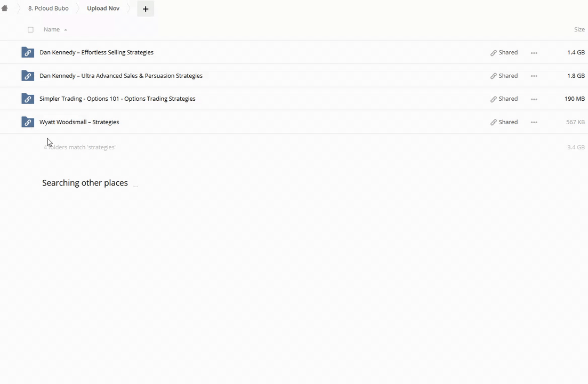
Task: Open Dan Kennedy – Effortless Selling Strategies folder
Action: tap(96, 52)
